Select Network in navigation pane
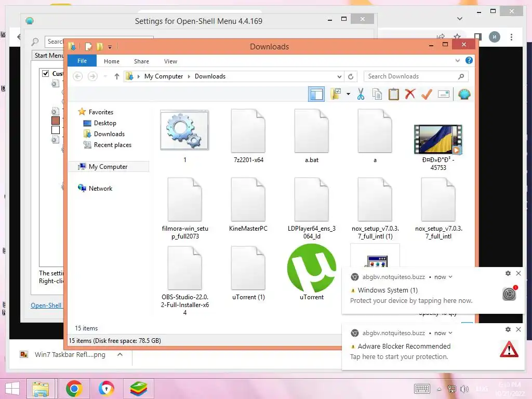This screenshot has width=532, height=399. pos(100,188)
